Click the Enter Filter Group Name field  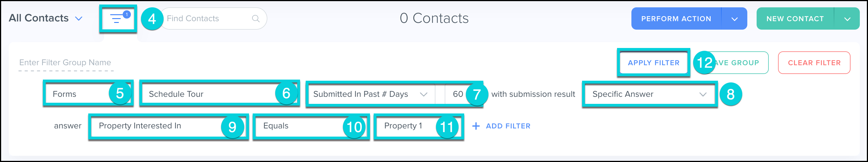click(65, 63)
